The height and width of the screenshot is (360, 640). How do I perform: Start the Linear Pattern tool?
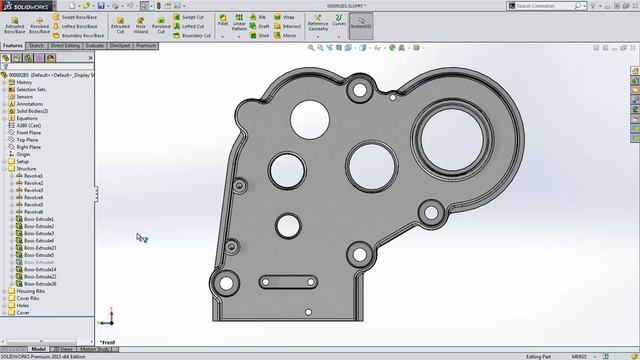[239, 22]
